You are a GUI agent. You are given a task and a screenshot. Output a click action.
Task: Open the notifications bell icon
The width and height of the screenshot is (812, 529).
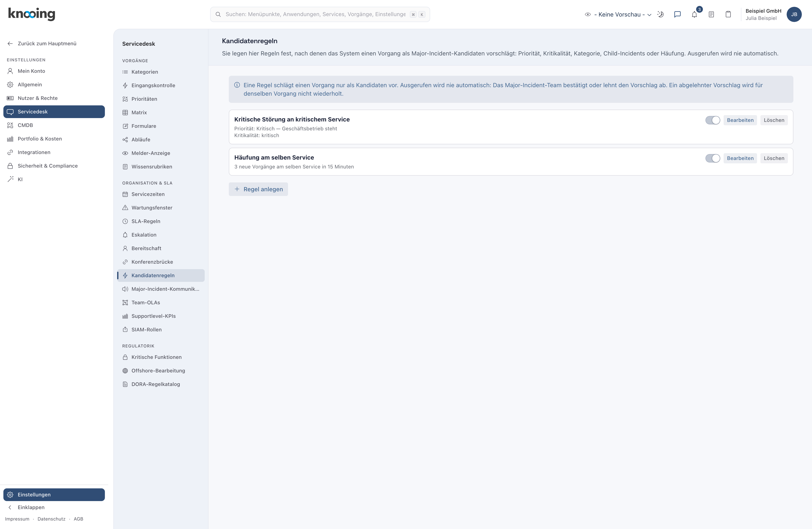coord(694,14)
